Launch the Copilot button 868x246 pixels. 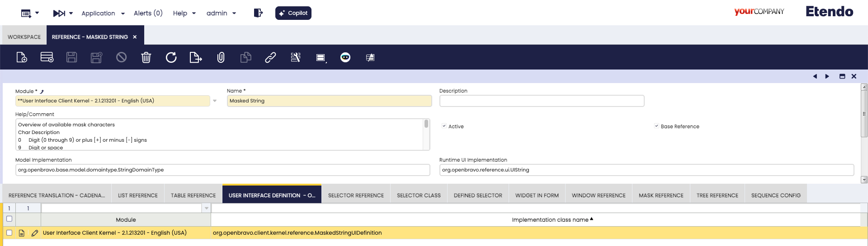293,13
